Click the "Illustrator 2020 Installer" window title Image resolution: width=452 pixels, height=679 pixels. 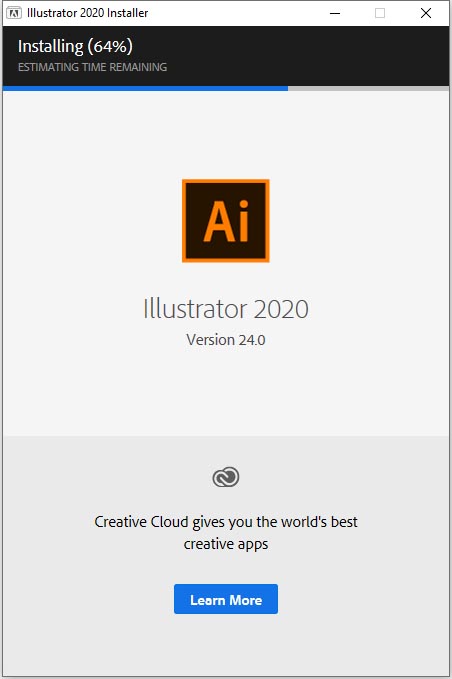87,13
